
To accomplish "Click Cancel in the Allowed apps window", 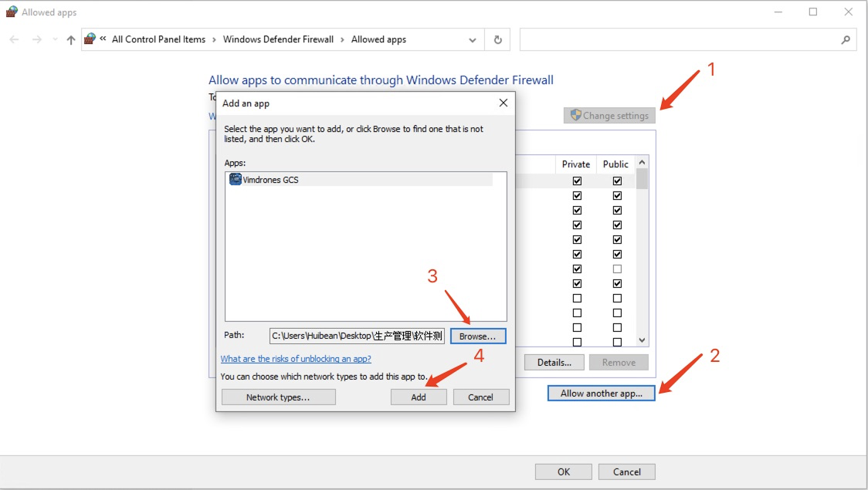I will pos(626,471).
